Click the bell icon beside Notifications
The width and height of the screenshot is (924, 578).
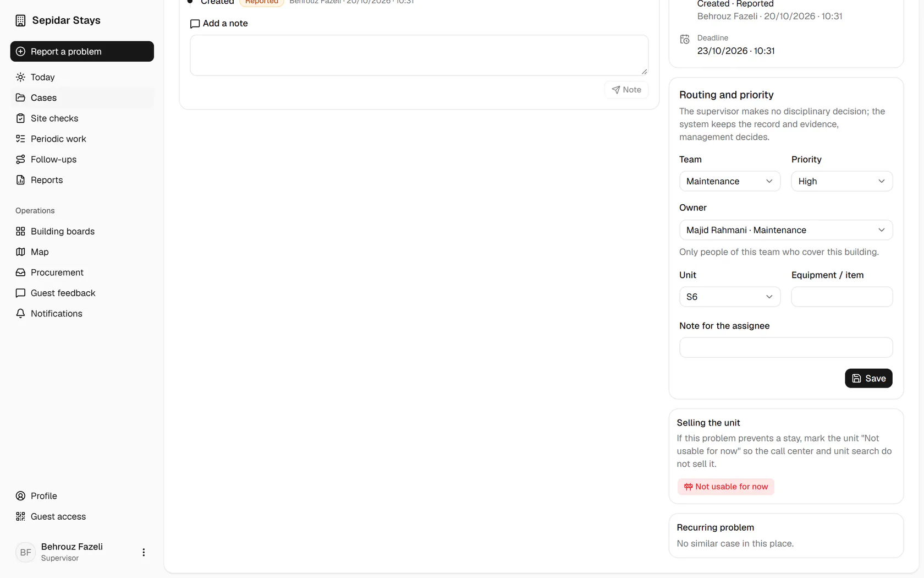pyautogui.click(x=20, y=313)
